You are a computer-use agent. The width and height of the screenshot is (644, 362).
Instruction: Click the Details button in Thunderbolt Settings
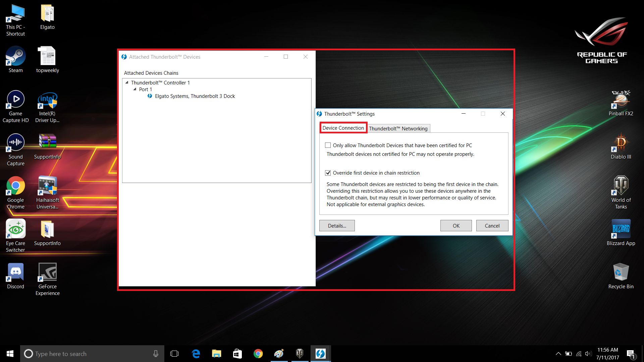click(337, 226)
